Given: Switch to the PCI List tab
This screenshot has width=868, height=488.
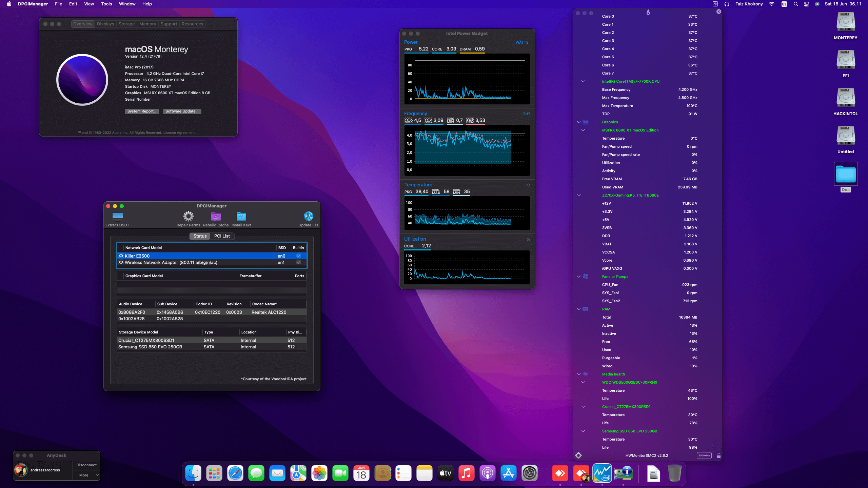Looking at the screenshot, I should pos(222,236).
